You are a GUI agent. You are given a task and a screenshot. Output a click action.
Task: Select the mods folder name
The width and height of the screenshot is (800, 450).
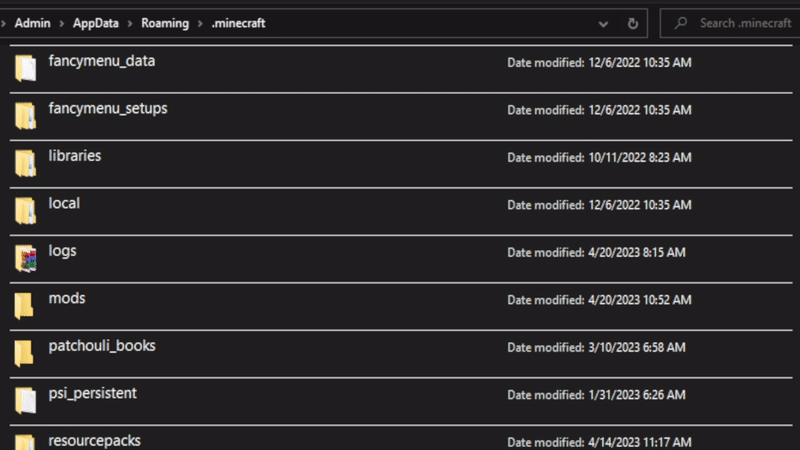(x=67, y=298)
